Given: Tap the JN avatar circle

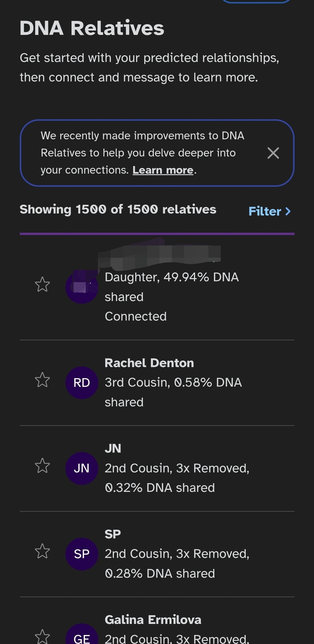Looking at the screenshot, I should pyautogui.click(x=82, y=468).
